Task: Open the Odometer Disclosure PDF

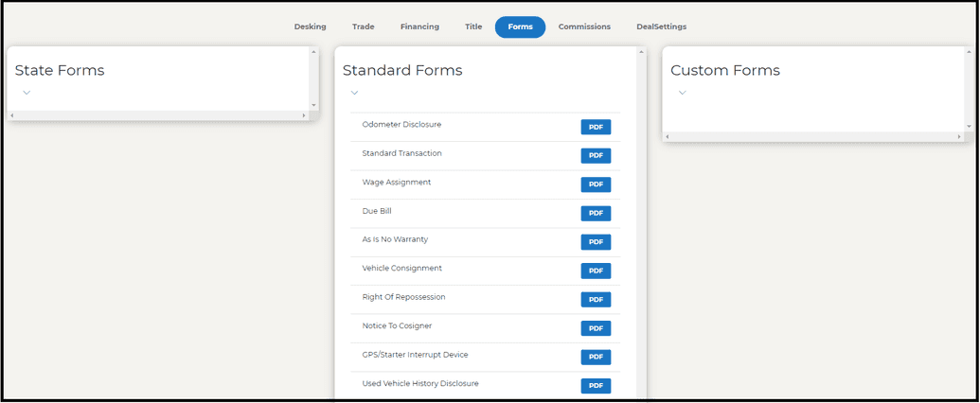Action: (x=596, y=127)
